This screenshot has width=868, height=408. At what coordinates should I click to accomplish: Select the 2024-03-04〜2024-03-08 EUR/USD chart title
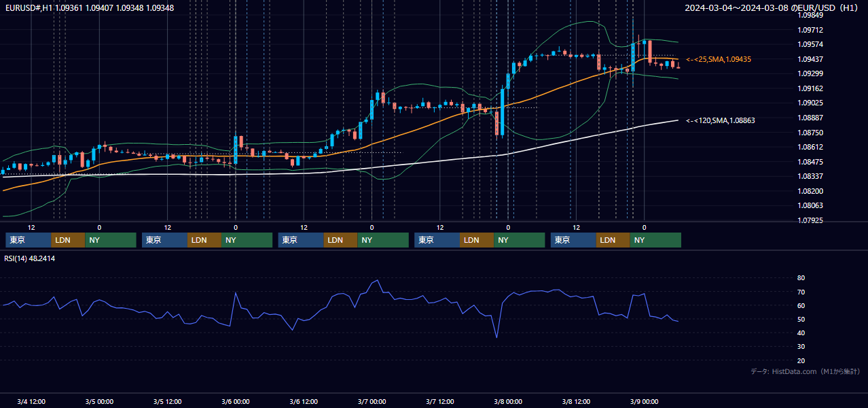772,7
